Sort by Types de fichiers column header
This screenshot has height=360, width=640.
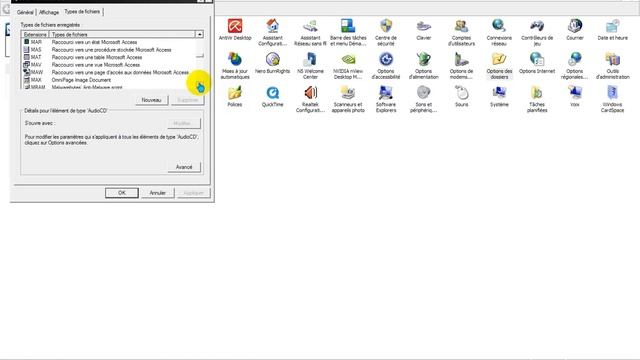coord(122,34)
